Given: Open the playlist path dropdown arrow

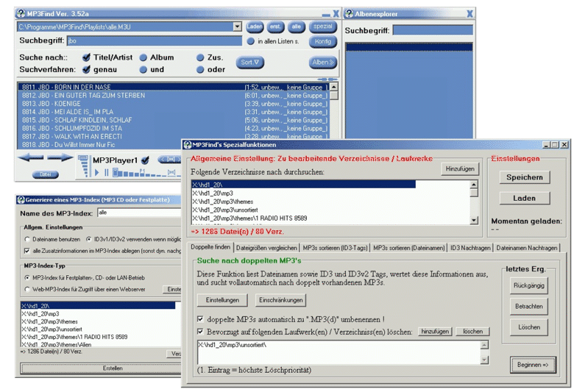Looking at the screenshot, I should tap(238, 26).
